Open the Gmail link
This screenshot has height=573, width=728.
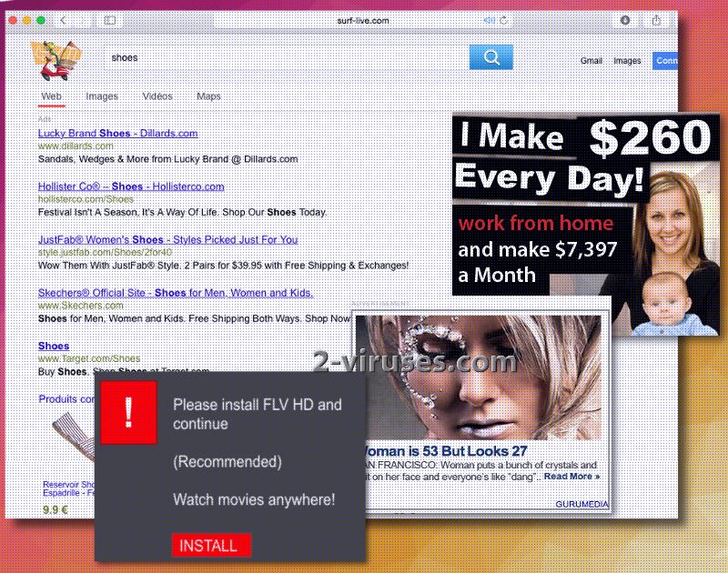pyautogui.click(x=591, y=60)
